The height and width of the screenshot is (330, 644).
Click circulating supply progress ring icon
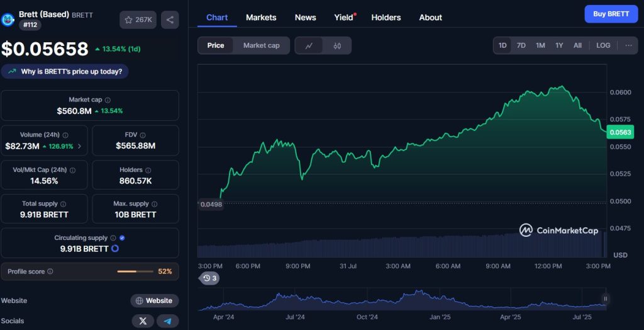tap(115, 249)
